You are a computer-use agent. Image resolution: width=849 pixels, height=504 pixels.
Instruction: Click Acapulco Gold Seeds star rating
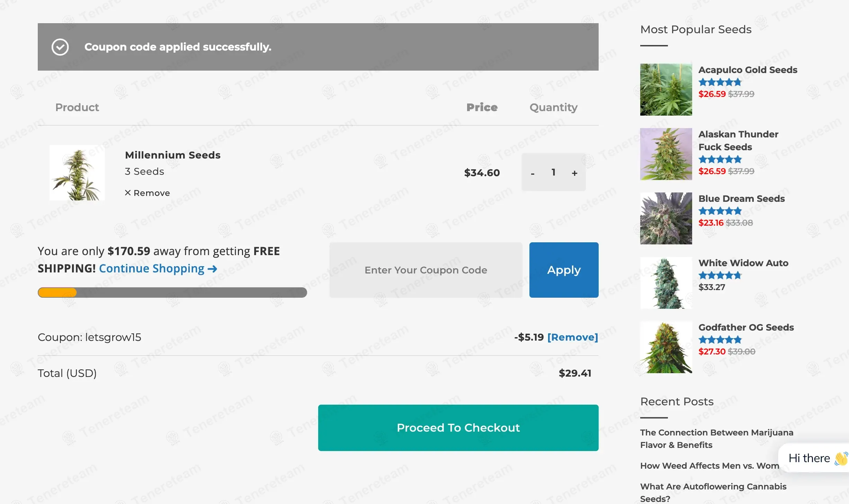720,82
